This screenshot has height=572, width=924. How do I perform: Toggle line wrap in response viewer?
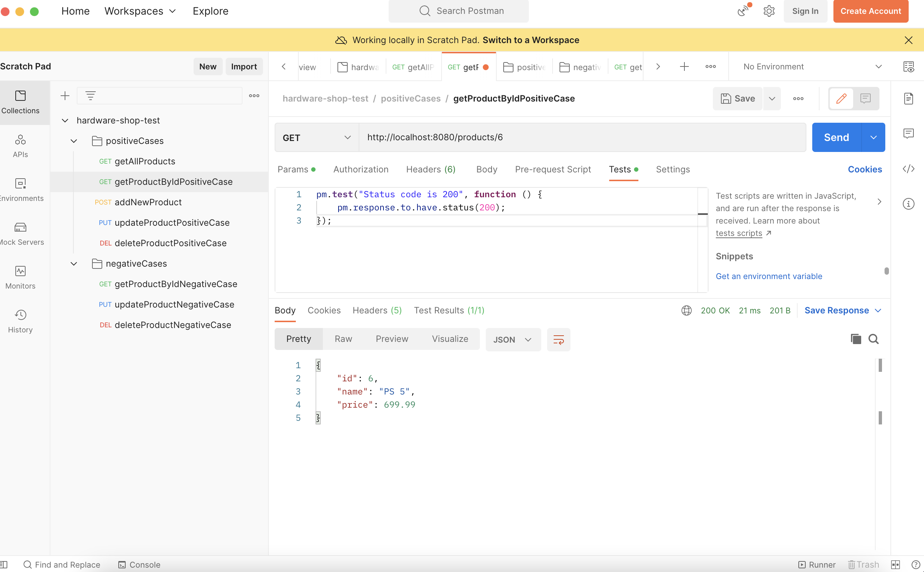pos(559,340)
